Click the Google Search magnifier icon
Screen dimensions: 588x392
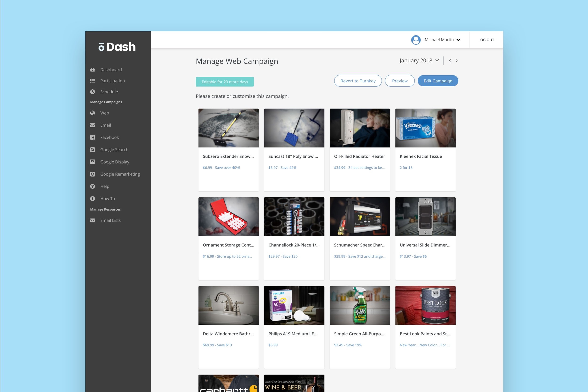click(x=92, y=150)
